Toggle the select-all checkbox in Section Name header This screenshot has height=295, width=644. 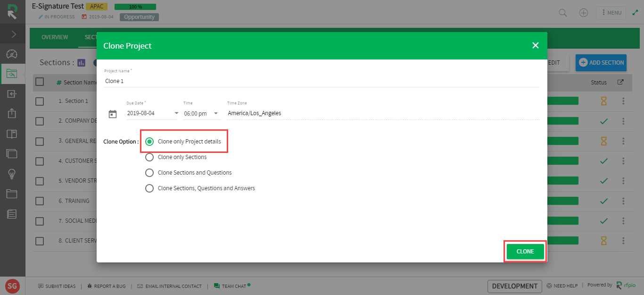click(x=40, y=82)
